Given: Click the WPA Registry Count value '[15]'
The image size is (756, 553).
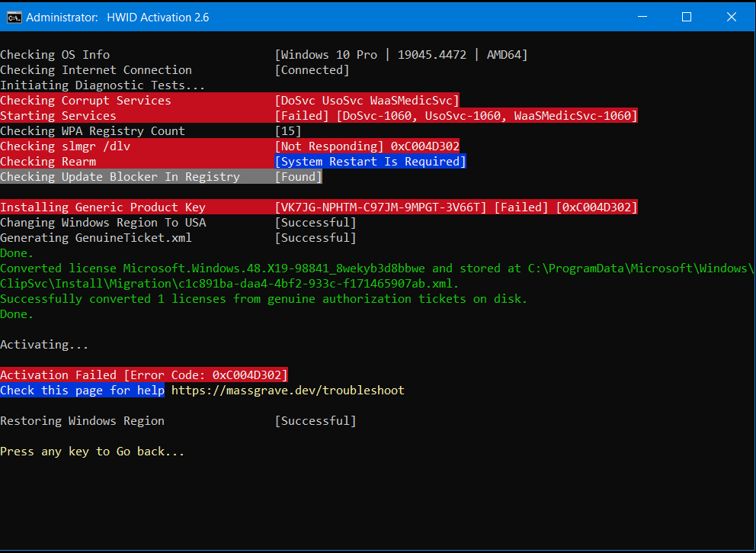Looking at the screenshot, I should click(x=288, y=131).
